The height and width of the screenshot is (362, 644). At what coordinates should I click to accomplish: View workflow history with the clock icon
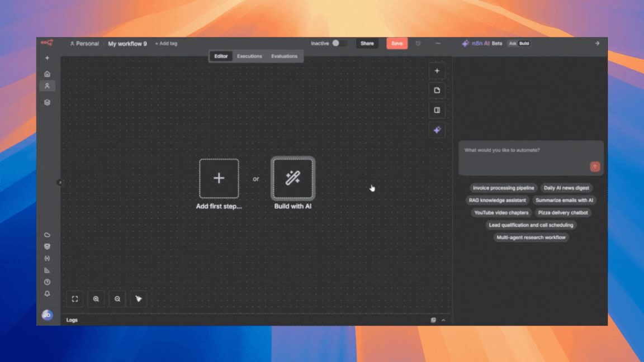[418, 43]
